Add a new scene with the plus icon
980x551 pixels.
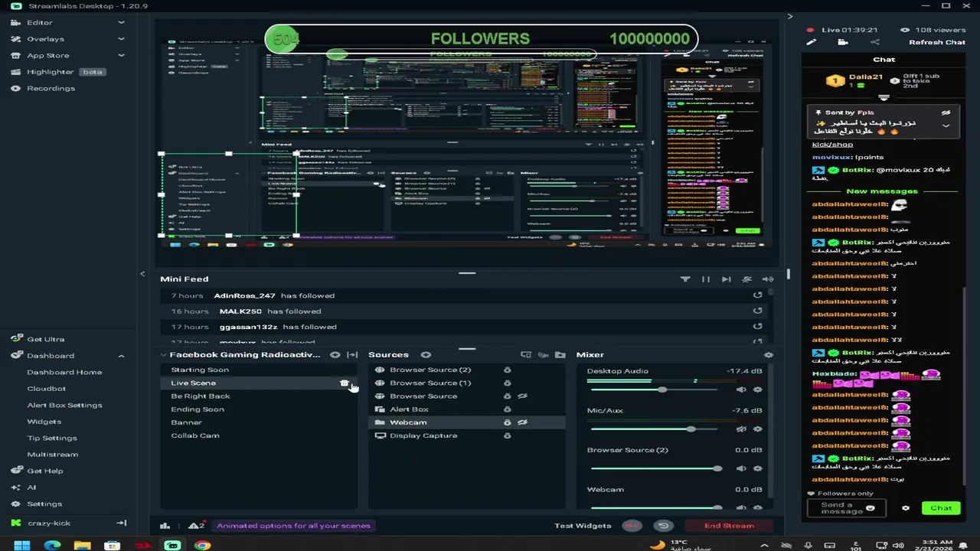(335, 355)
